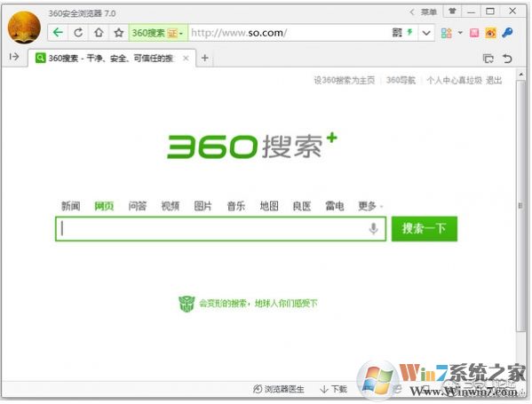This screenshot has width=532, height=404.
Task: Expand the 更多 search categories menu
Action: point(369,206)
